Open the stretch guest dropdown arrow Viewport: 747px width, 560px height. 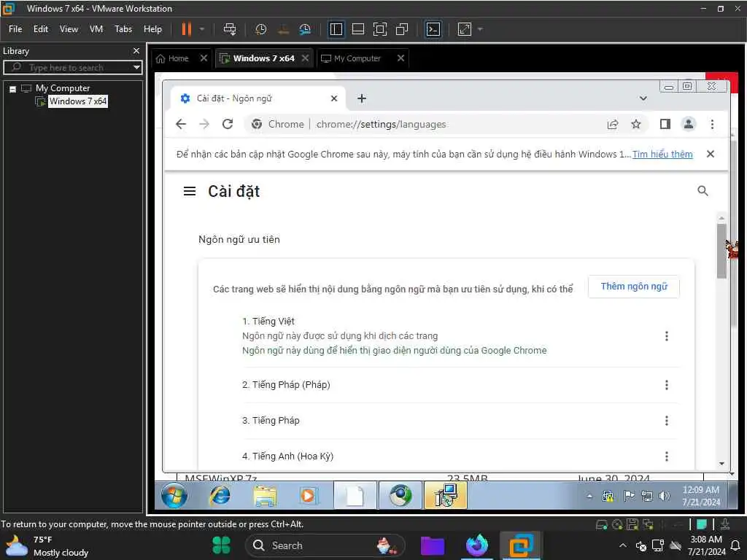[480, 29]
